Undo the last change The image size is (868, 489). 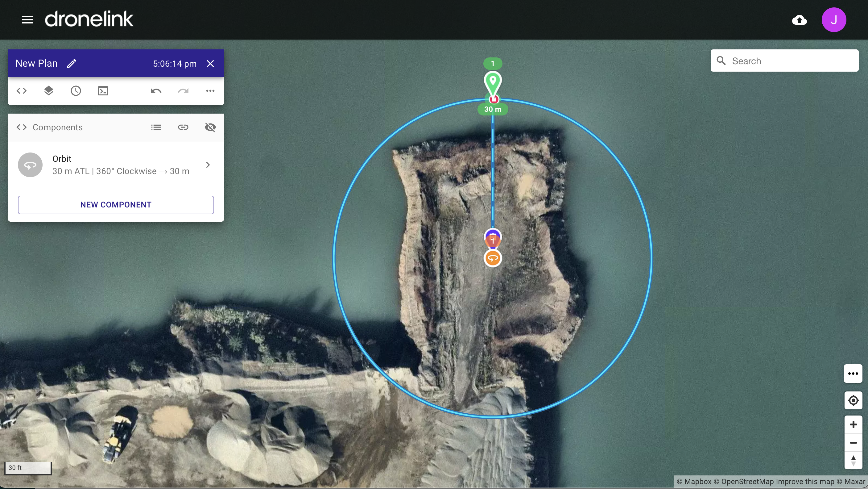tap(156, 91)
